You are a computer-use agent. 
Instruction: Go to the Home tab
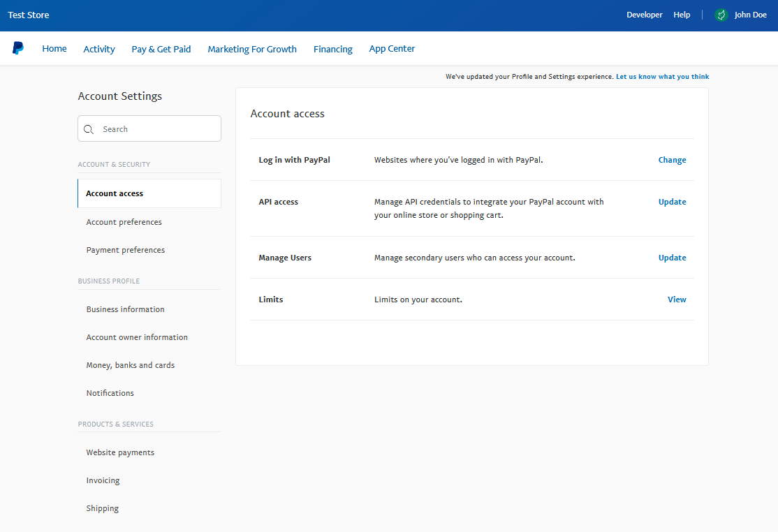[54, 49]
